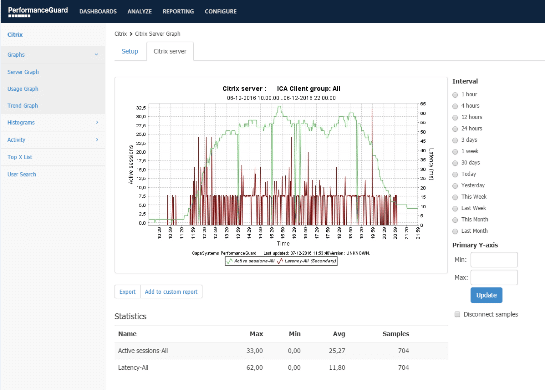Select the 1 hour interval
The width and height of the screenshot is (545, 390).
pyautogui.click(x=455, y=95)
